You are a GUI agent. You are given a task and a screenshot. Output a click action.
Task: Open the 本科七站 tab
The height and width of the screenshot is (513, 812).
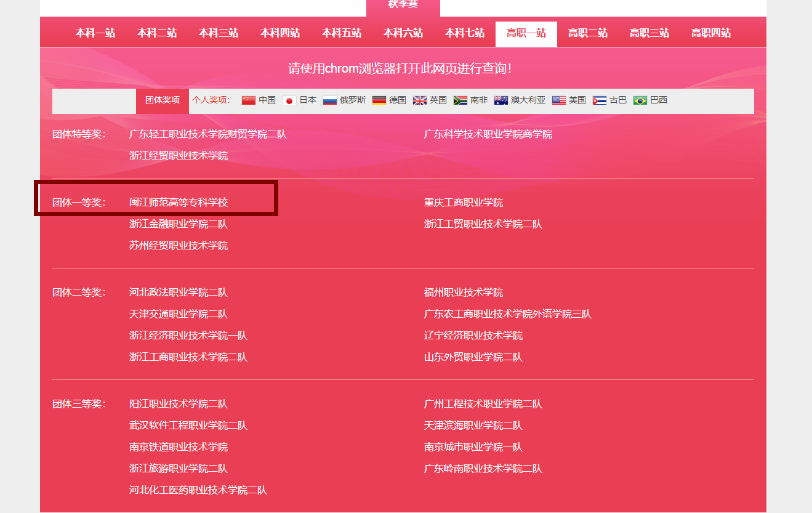click(x=465, y=33)
